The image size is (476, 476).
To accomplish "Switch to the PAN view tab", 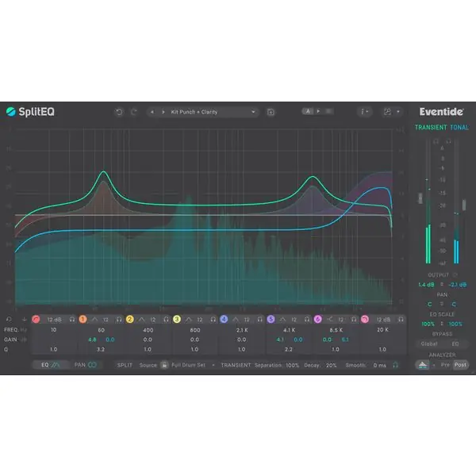I will pos(86,365).
